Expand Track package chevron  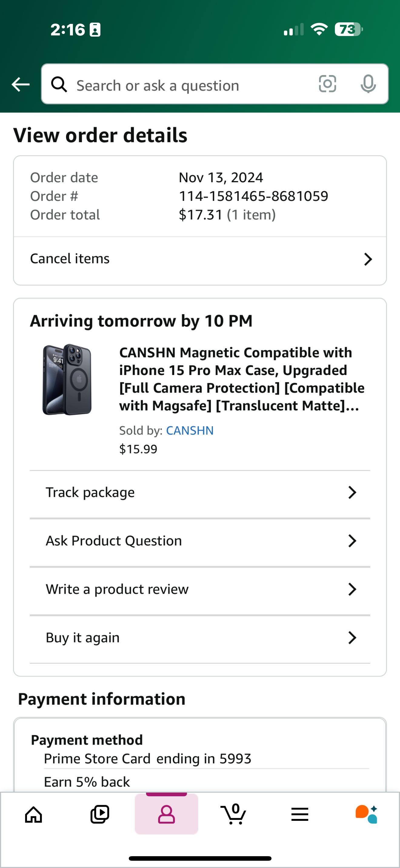pyautogui.click(x=352, y=493)
